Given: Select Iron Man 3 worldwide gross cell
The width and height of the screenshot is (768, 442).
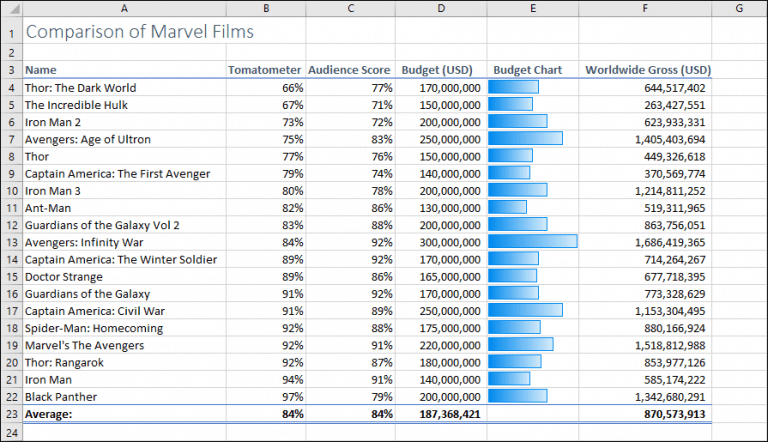Looking at the screenshot, I should pos(645,191).
